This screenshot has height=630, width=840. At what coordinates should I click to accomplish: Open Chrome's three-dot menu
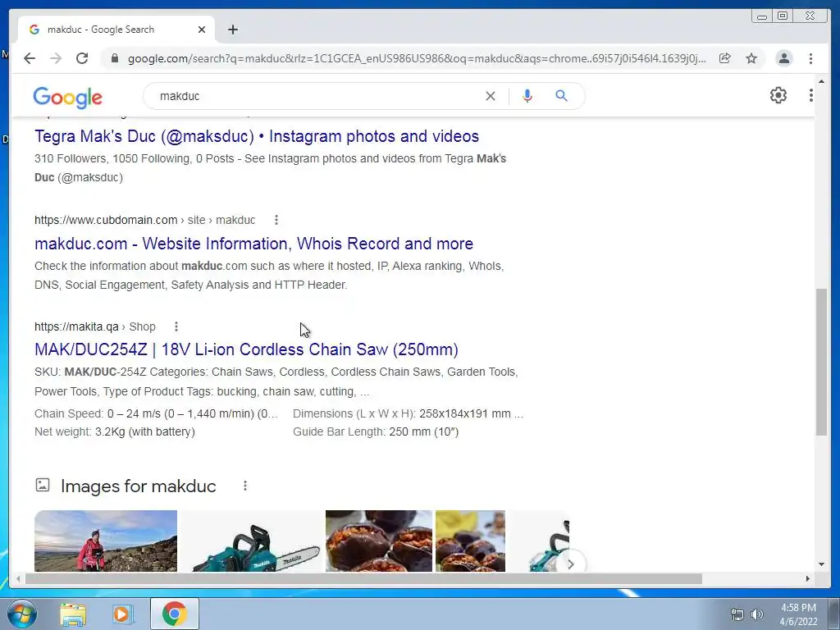click(x=811, y=58)
